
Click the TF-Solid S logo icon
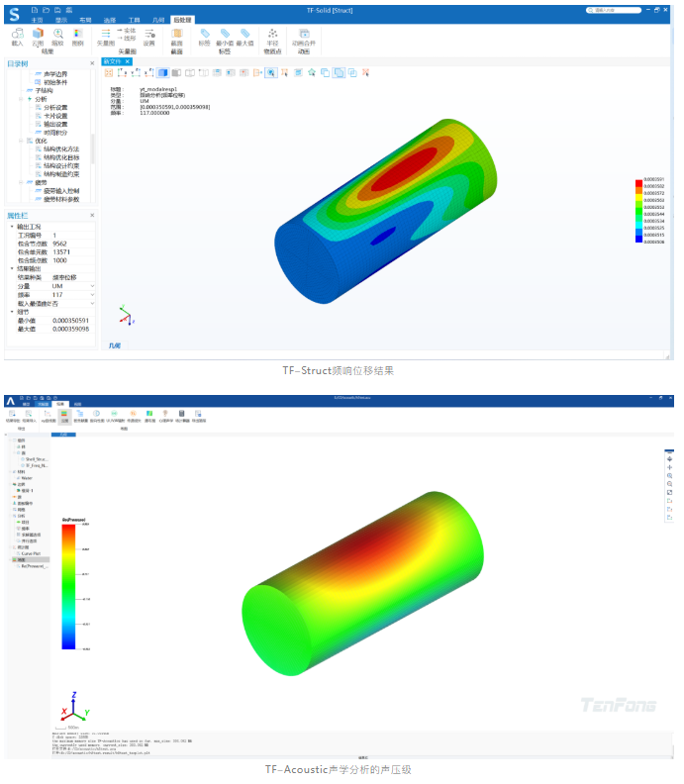point(14,15)
